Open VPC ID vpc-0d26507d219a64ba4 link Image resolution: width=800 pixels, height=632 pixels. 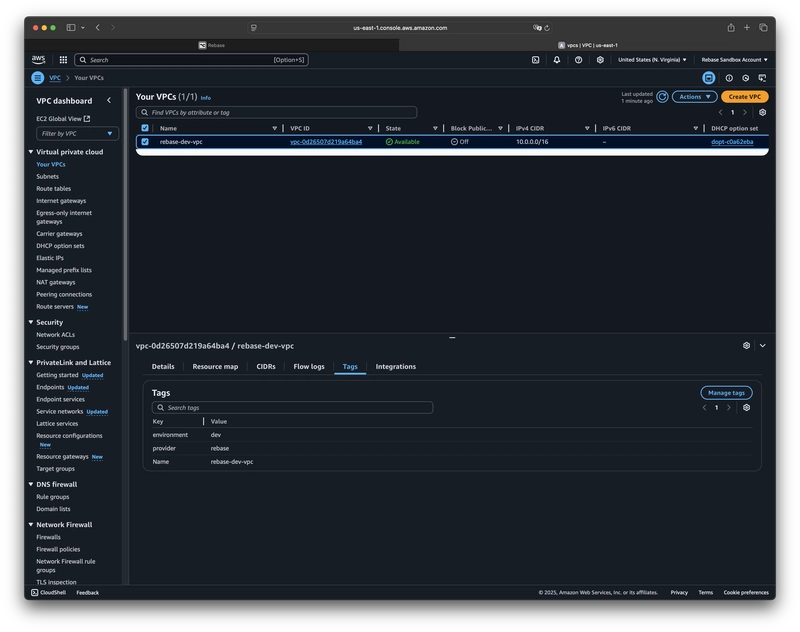[x=326, y=142]
